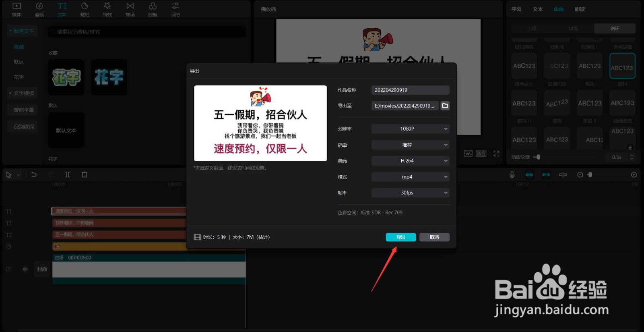Open the 识别歌词 lyric recognition option
644x332 pixels.
tap(22, 127)
